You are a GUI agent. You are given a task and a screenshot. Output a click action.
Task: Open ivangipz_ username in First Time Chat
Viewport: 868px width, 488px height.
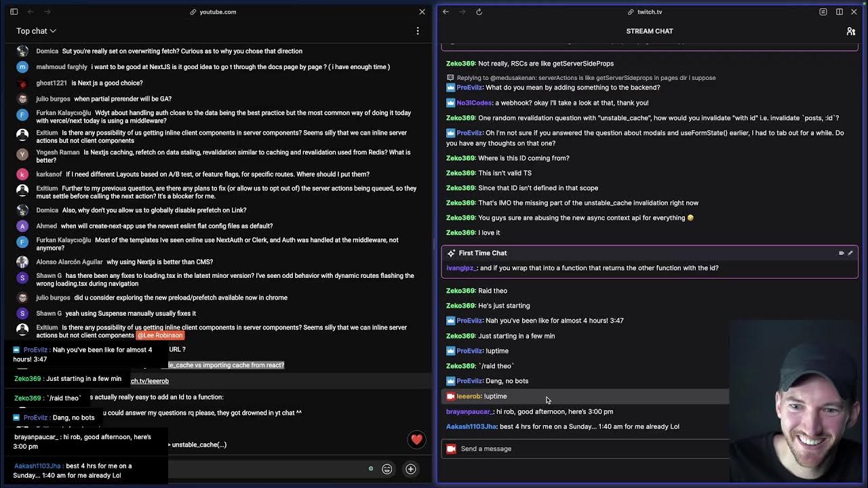(x=461, y=268)
